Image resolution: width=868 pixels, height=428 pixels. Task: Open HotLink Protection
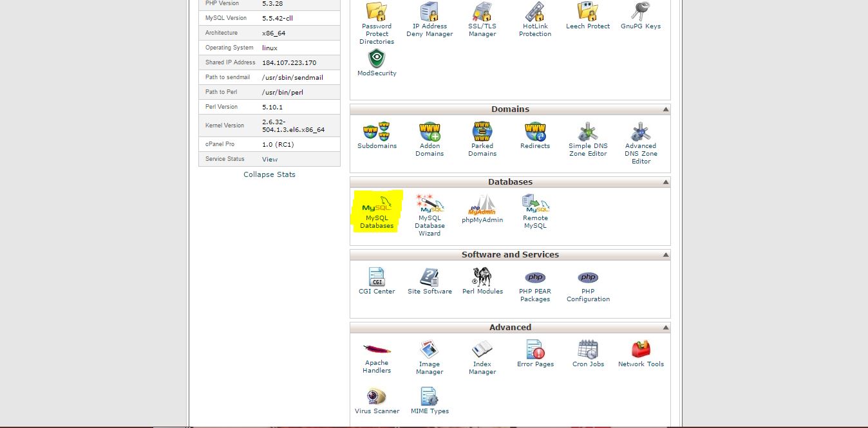click(x=535, y=19)
